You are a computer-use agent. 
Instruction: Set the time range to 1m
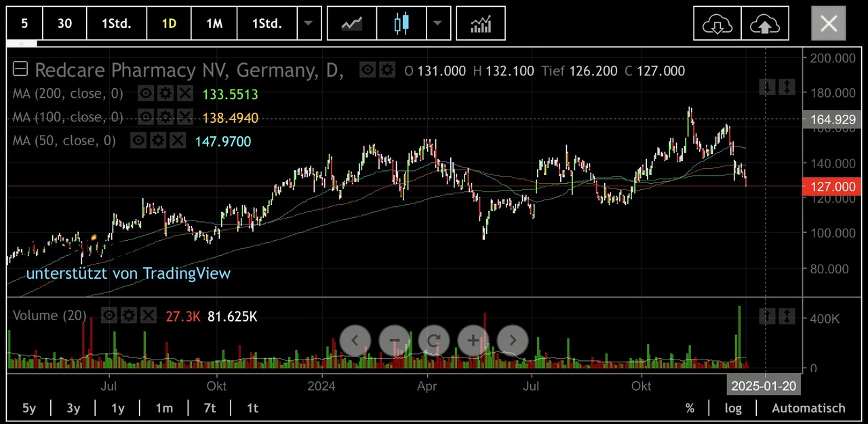click(x=164, y=408)
